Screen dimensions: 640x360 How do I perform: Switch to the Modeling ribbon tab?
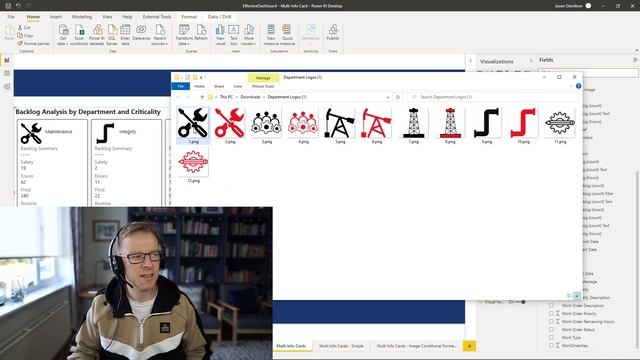tap(82, 17)
